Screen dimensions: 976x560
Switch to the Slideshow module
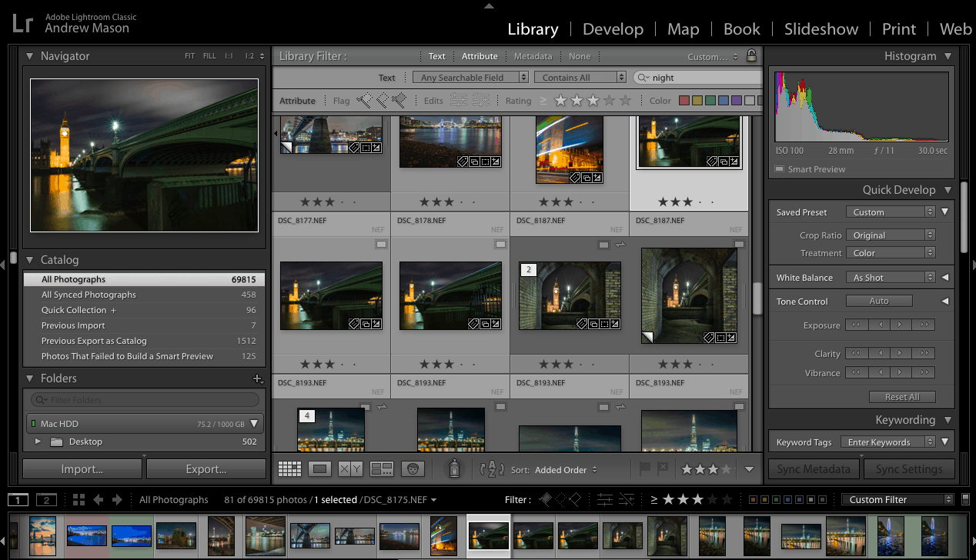tap(821, 29)
